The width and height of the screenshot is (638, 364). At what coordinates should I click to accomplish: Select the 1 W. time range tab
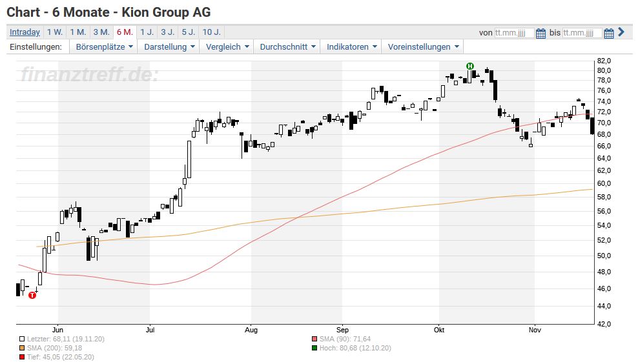(x=54, y=32)
